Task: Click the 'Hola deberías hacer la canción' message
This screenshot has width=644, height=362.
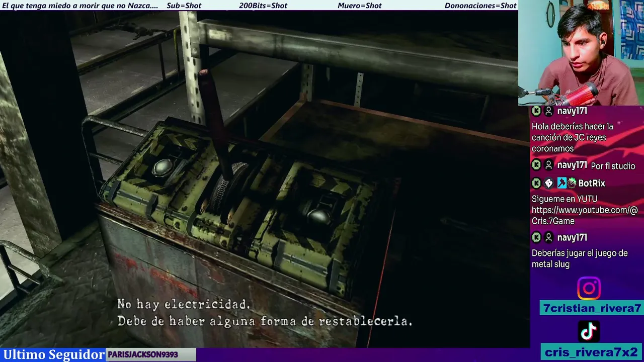Action: (x=573, y=137)
